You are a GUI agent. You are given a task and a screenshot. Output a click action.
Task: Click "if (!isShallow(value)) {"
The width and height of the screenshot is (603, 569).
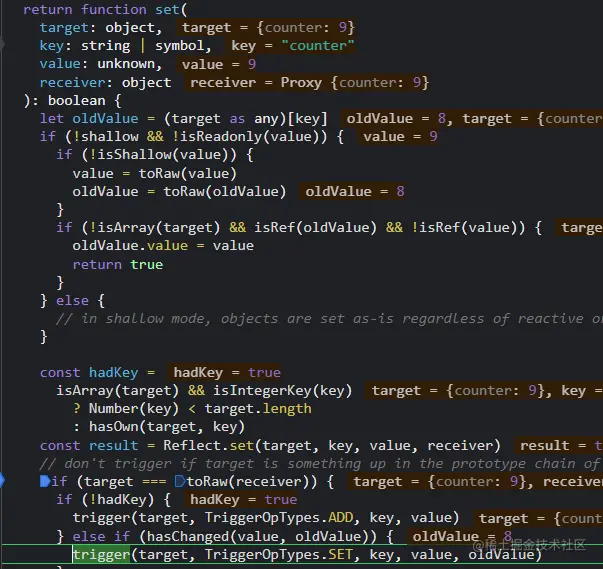(x=155, y=155)
